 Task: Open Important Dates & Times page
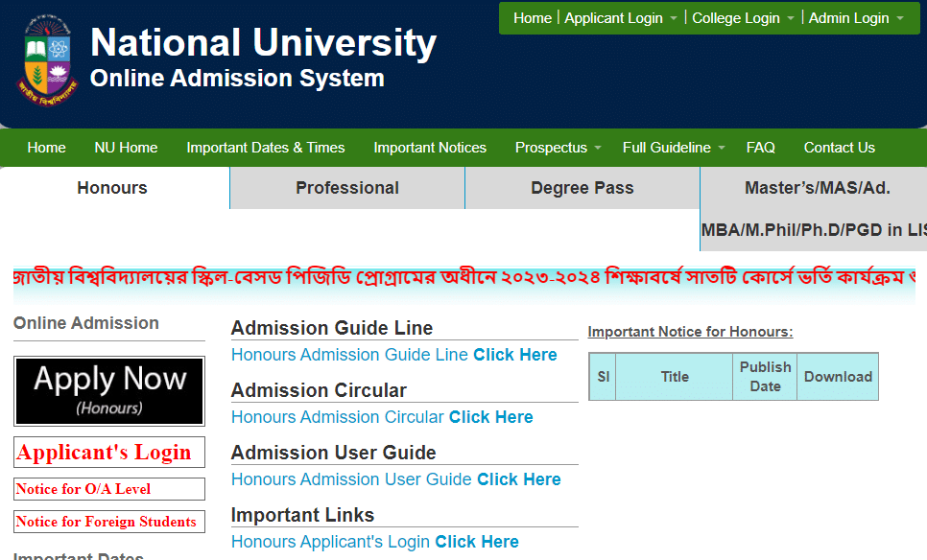265,148
